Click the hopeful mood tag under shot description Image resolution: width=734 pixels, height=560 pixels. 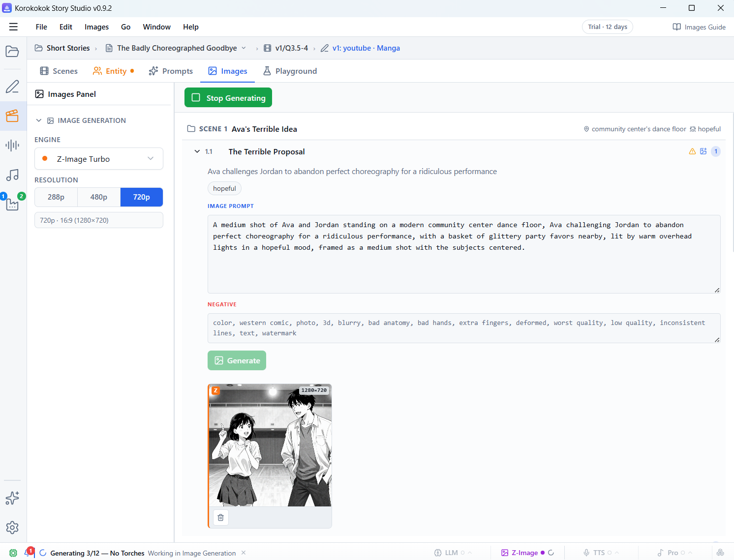(224, 188)
